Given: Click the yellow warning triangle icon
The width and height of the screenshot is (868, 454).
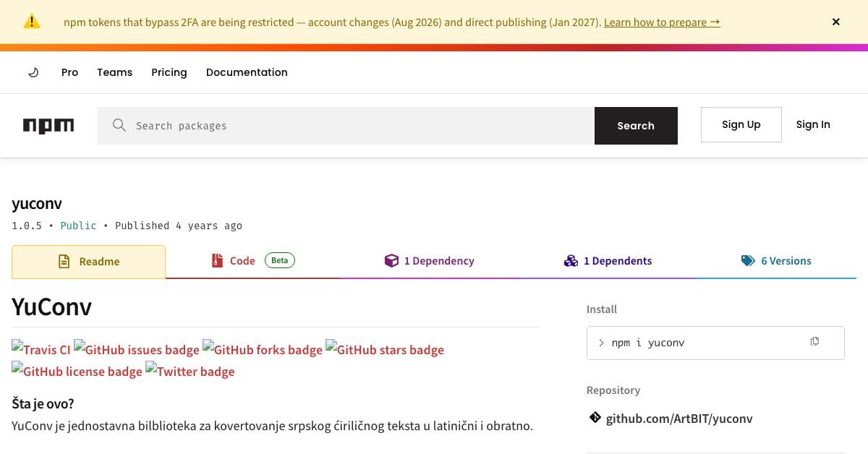Looking at the screenshot, I should (x=32, y=22).
